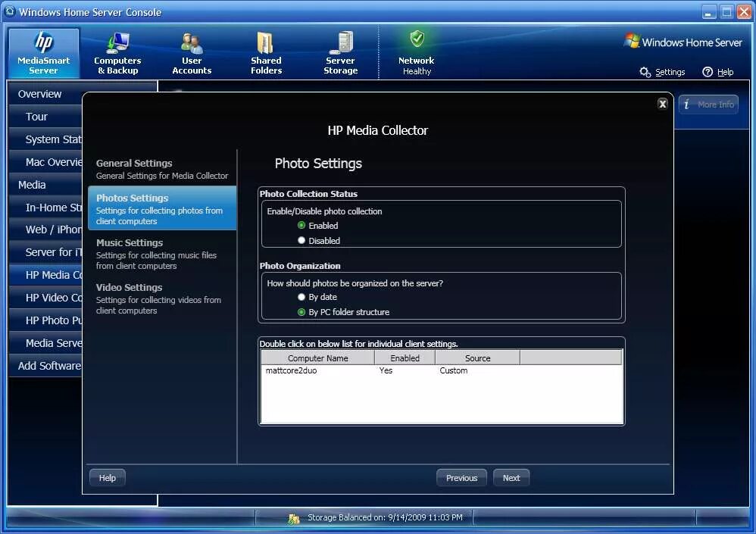Sort by Enabled column header

coord(405,358)
